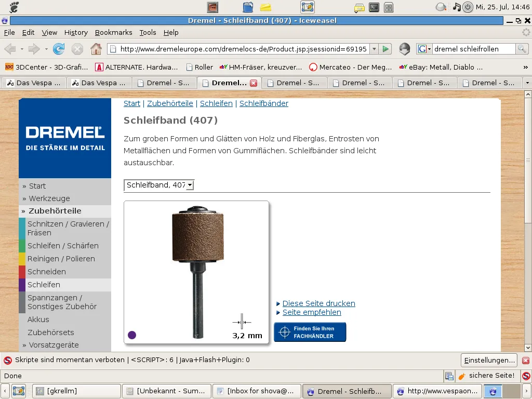
Task: Click the search magnifier icon
Action: point(522,49)
